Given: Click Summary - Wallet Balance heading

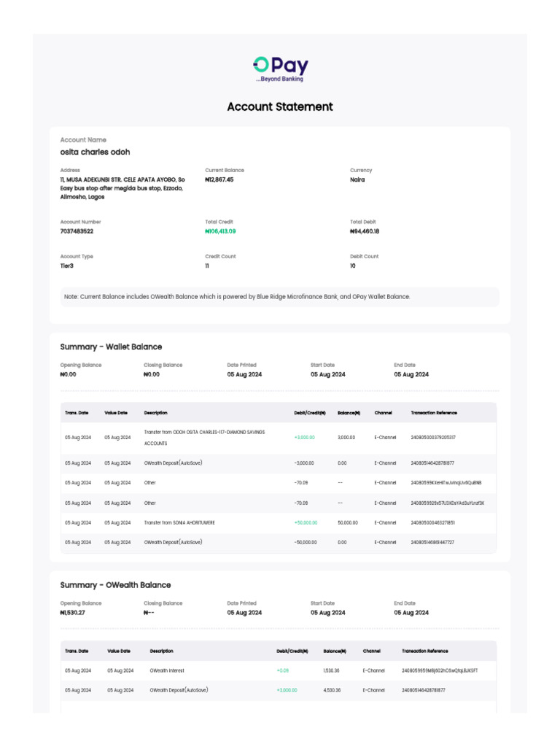Looking at the screenshot, I should [x=111, y=347].
